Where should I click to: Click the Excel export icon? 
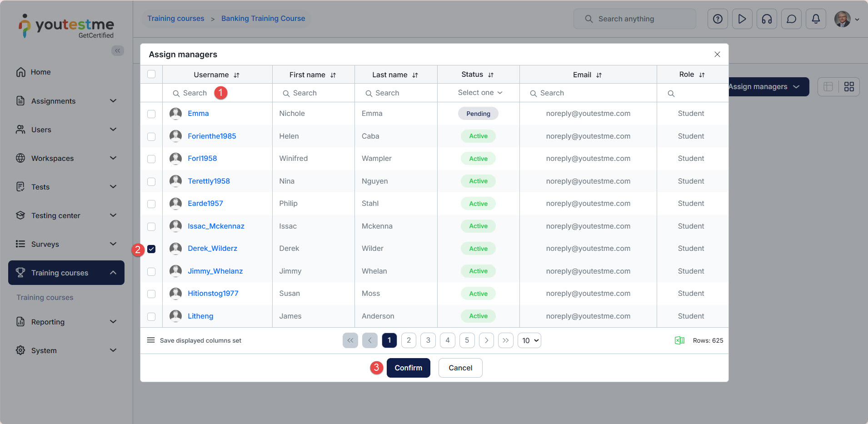[x=679, y=340]
